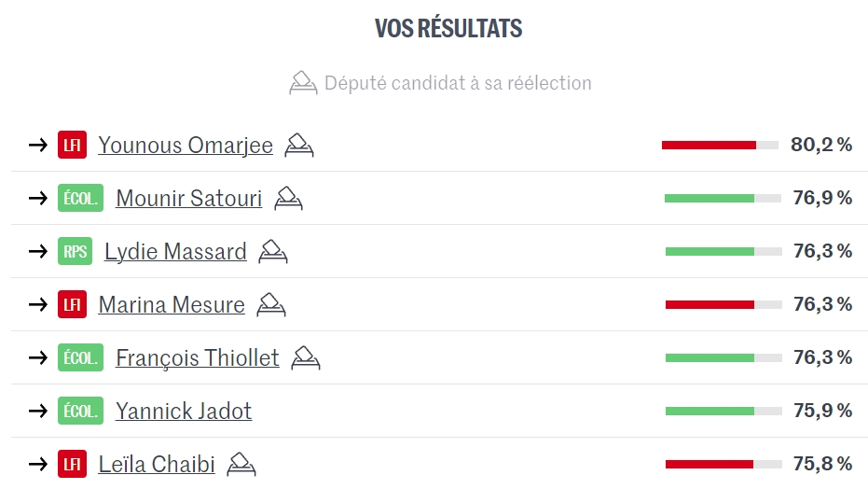Viewport: 868px width, 489px height.
Task: Expand Leïla Chaibi's row using the arrow
Action: click(38, 464)
